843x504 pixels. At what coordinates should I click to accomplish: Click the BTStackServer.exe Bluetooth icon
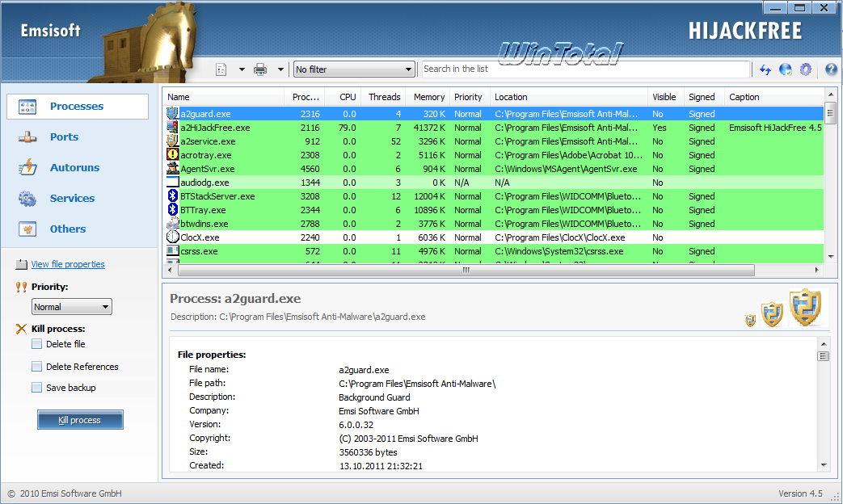(x=173, y=195)
